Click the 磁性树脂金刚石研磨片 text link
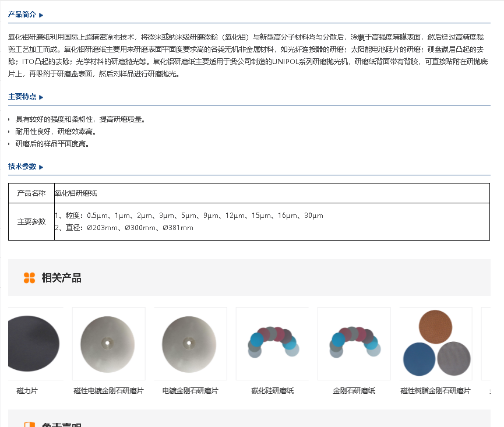 click(x=435, y=391)
